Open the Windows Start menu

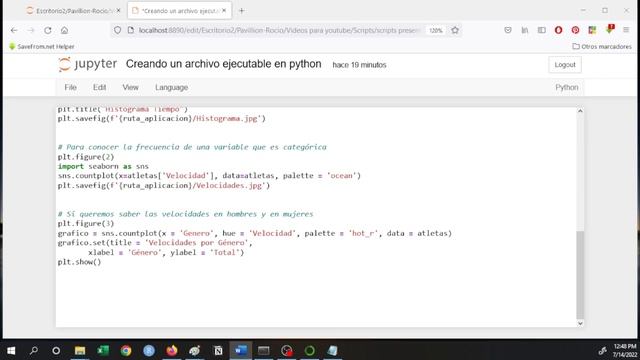point(11,350)
